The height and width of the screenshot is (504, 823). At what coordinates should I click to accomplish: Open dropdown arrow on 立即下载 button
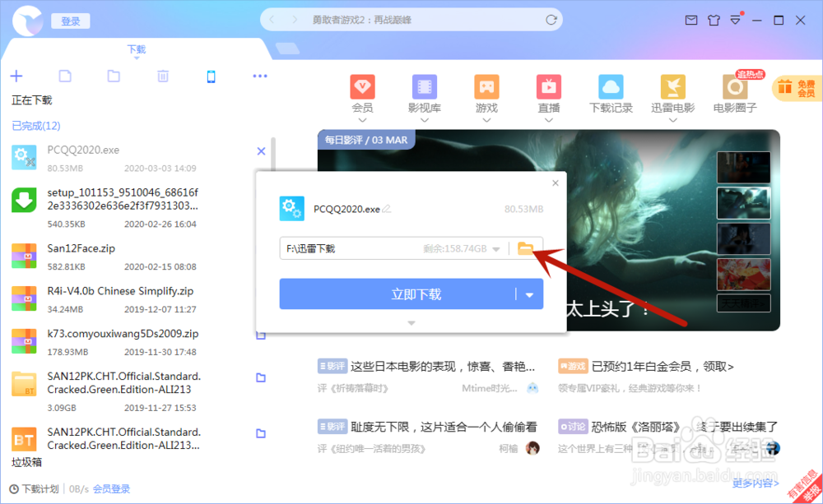point(529,294)
